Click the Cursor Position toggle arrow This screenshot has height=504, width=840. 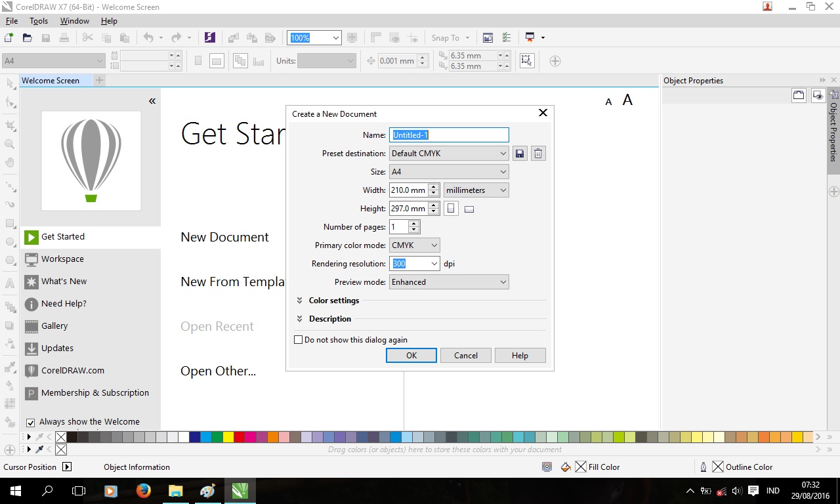coord(66,467)
